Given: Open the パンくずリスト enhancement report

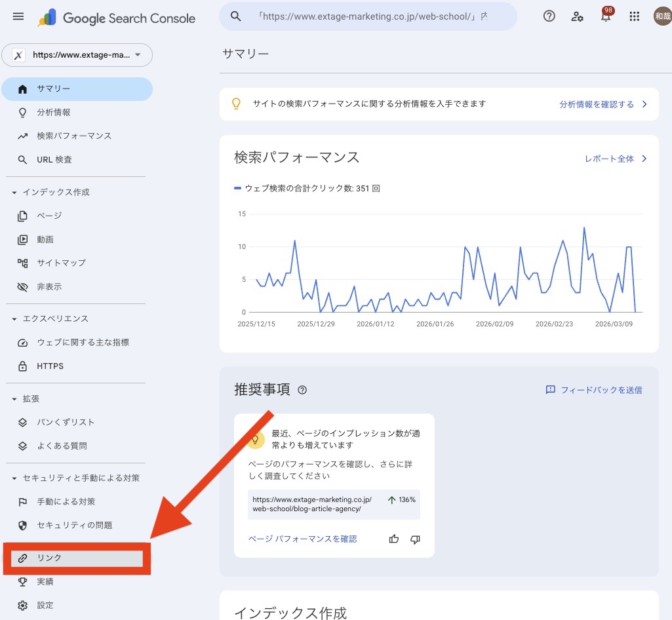Looking at the screenshot, I should coord(66,422).
